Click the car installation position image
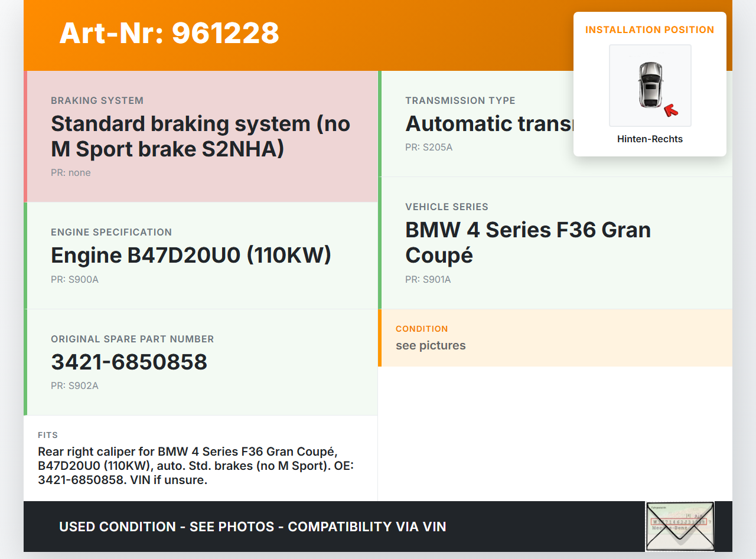 tap(650, 86)
